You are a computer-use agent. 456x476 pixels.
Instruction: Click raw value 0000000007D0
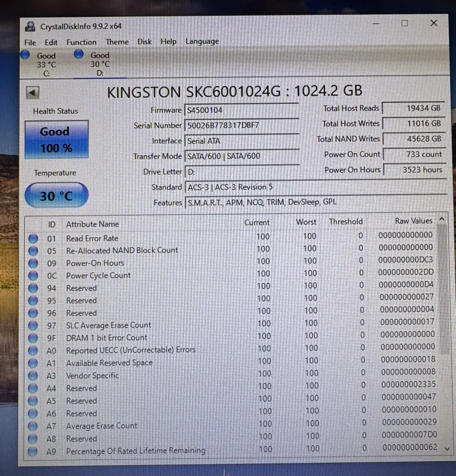coord(410,435)
